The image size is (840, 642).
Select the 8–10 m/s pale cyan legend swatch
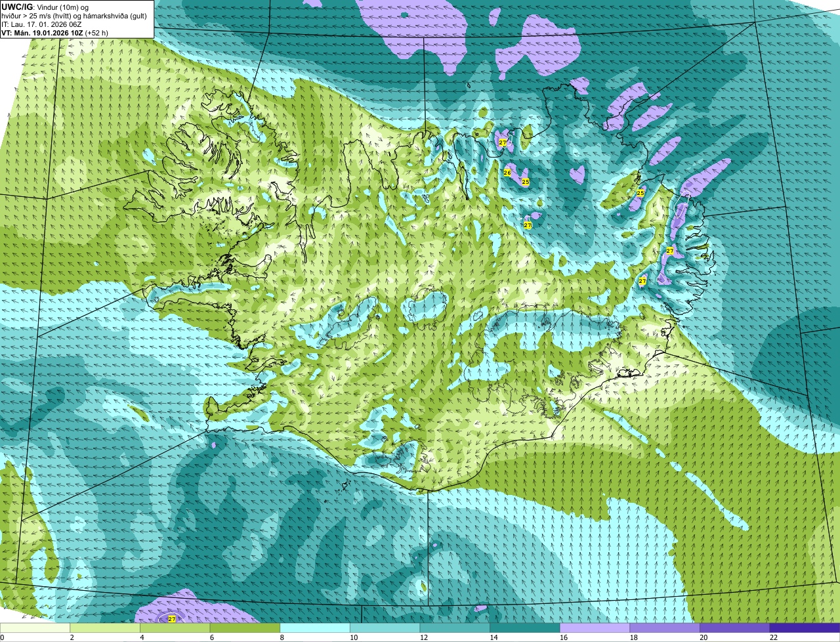315,628
